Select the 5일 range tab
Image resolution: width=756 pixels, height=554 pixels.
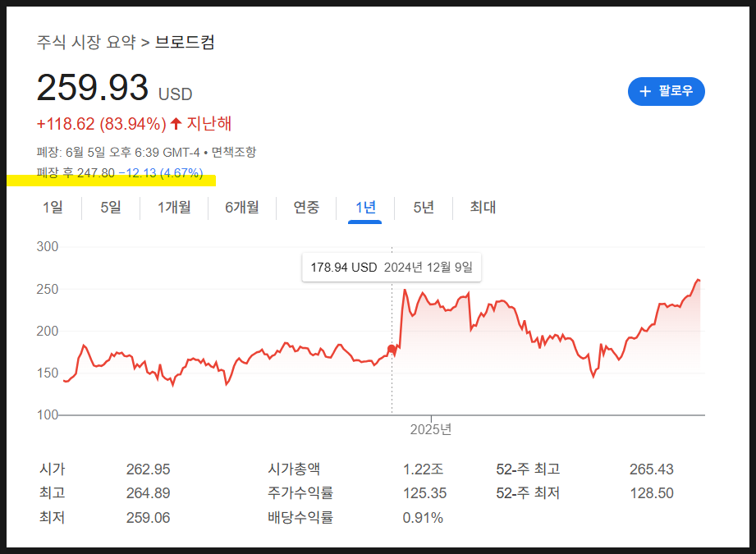point(111,208)
